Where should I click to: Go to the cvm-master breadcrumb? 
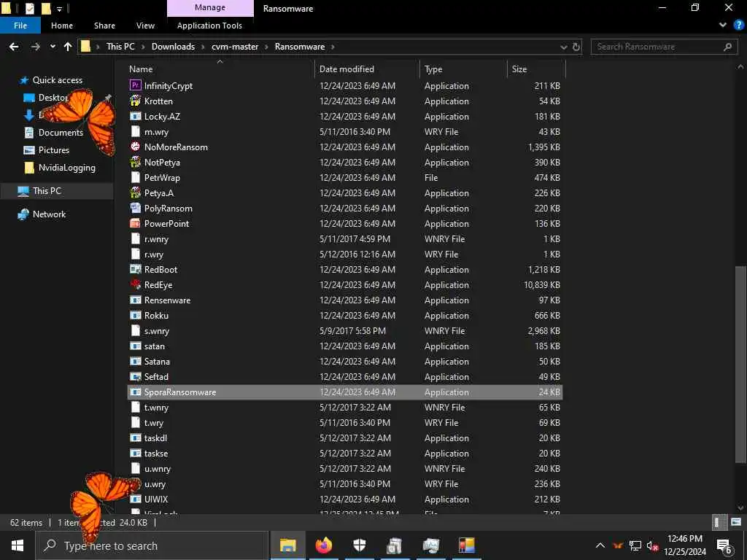[x=235, y=47]
